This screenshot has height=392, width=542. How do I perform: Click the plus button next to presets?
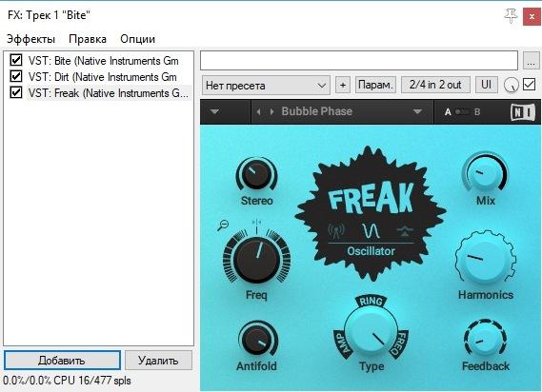[x=343, y=85]
